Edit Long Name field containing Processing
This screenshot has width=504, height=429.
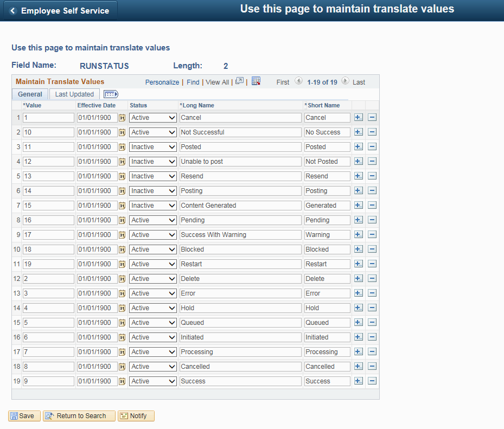coord(240,352)
